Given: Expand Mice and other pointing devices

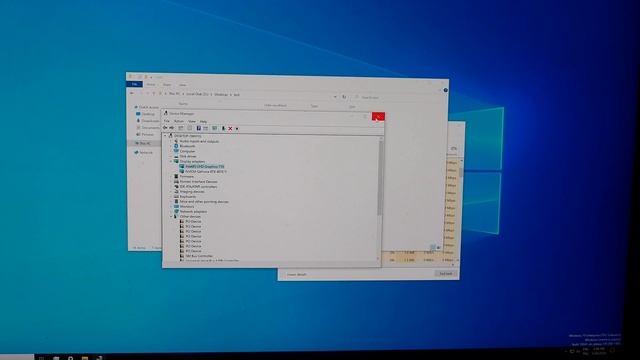Looking at the screenshot, I should [x=171, y=201].
